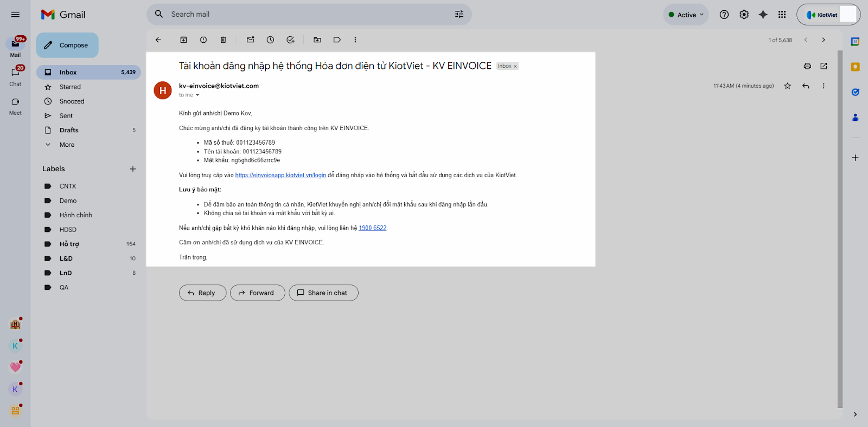
Task: Open Drafts folder
Action: [88, 130]
